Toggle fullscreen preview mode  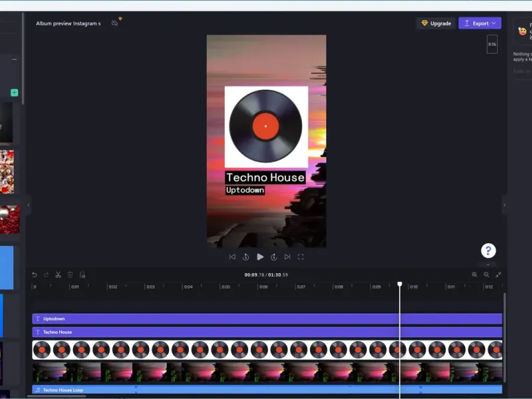click(x=301, y=257)
